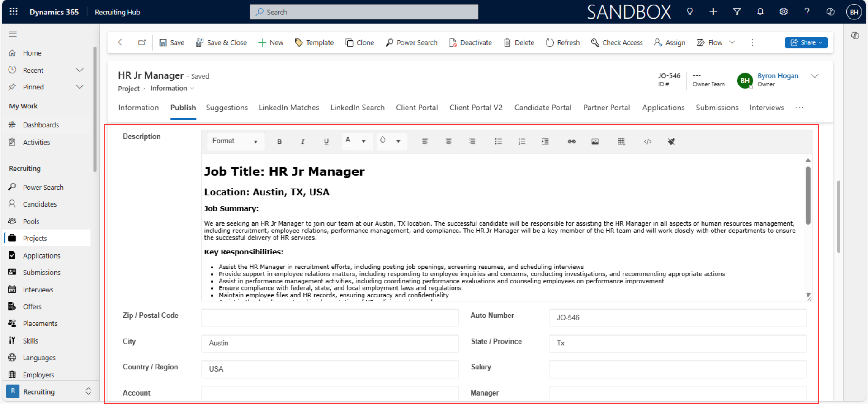Open Byron Hogan owner link
The width and height of the screenshot is (868, 405).
(x=778, y=76)
